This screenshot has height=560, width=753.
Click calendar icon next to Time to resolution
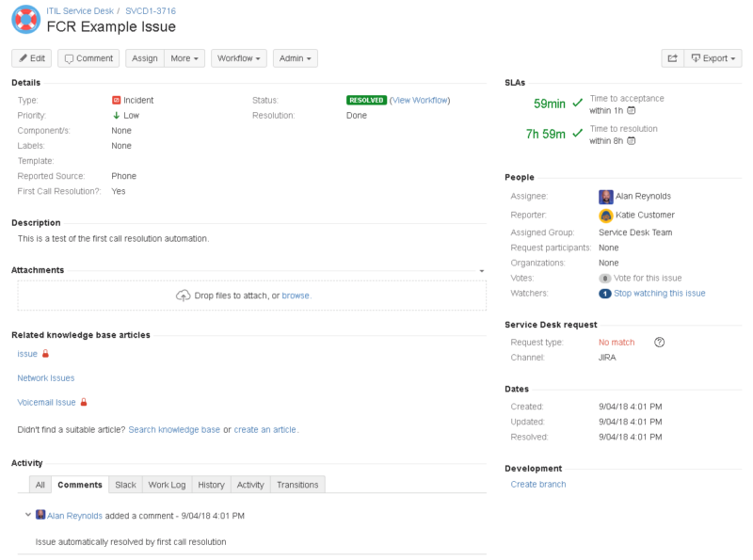[632, 141]
